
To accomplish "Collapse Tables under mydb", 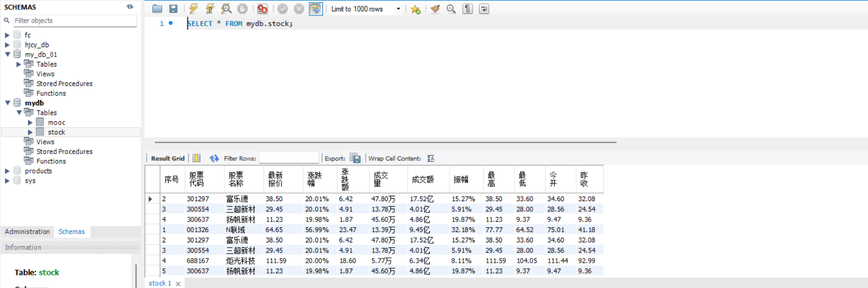I will 19,112.
